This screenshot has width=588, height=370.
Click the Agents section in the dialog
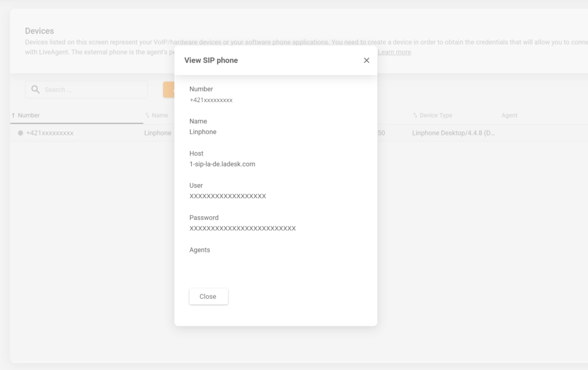pyautogui.click(x=201, y=250)
